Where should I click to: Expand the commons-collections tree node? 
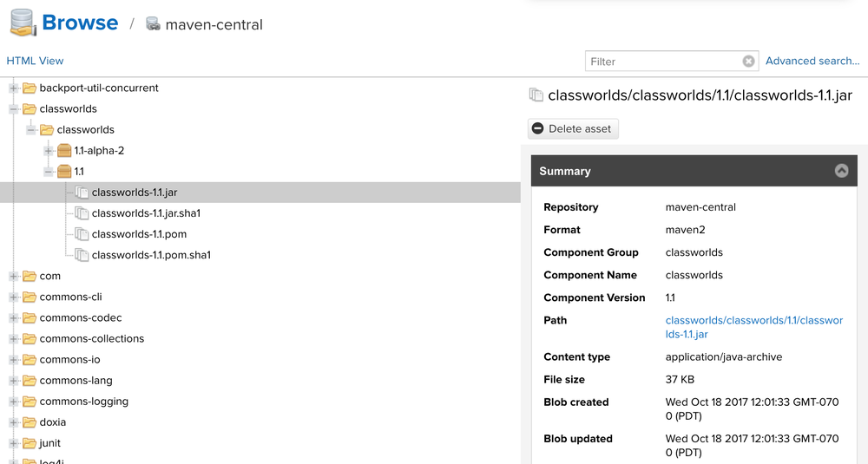click(x=14, y=338)
